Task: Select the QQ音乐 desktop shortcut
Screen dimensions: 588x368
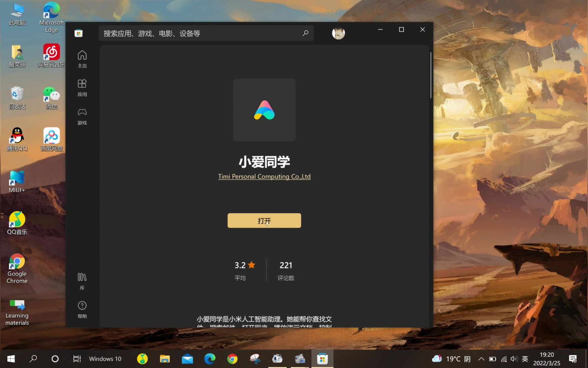Action: pyautogui.click(x=17, y=224)
